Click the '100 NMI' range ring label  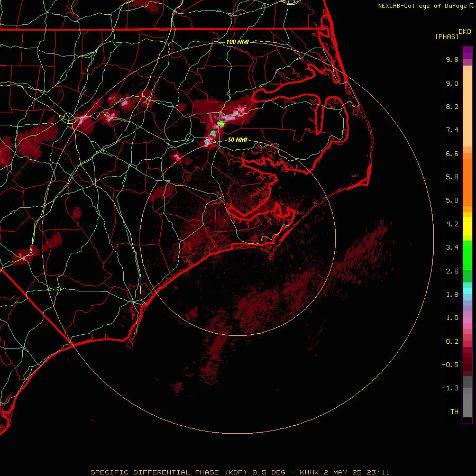(x=237, y=42)
